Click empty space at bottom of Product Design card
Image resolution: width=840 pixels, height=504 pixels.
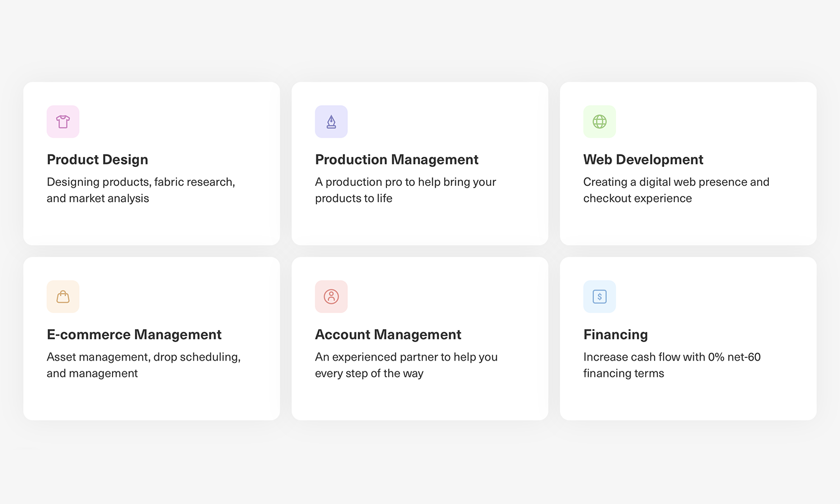point(151,227)
